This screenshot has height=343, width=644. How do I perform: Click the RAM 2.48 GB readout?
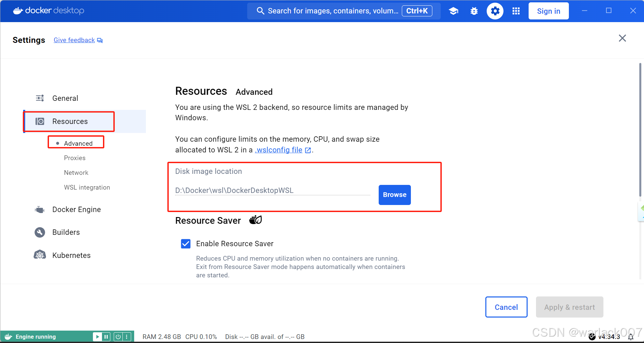click(162, 337)
